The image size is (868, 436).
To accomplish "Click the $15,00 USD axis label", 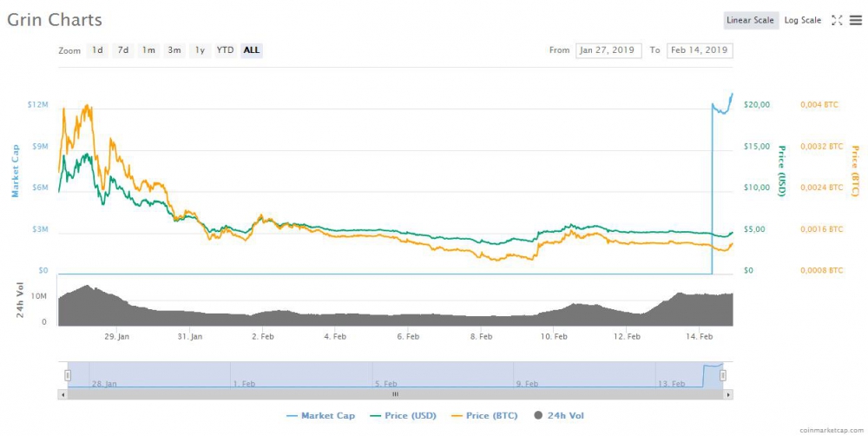I will point(757,146).
